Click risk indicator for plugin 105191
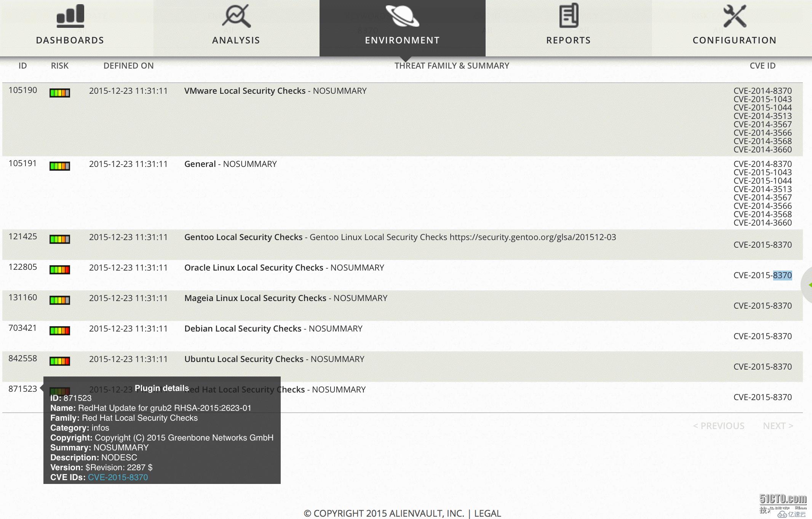 click(60, 166)
